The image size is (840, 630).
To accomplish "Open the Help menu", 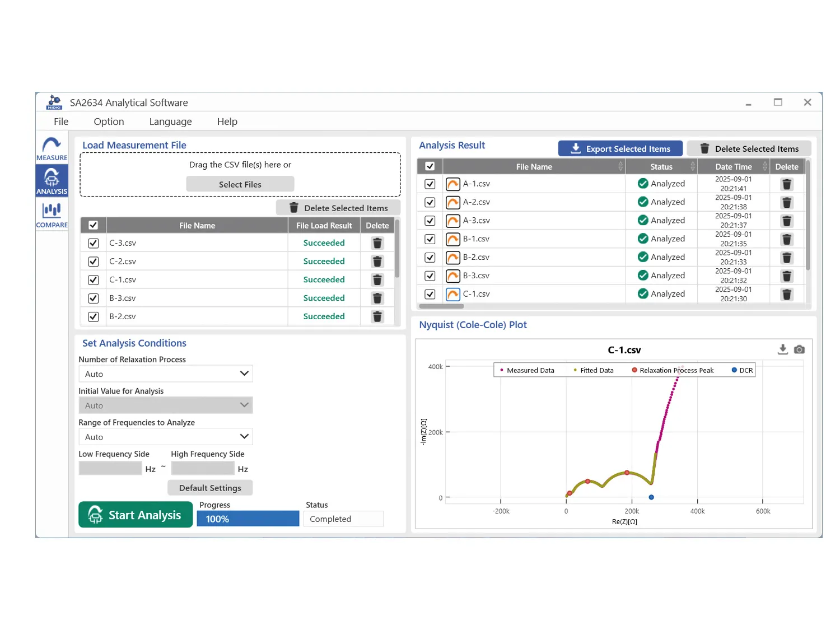I will coord(227,122).
